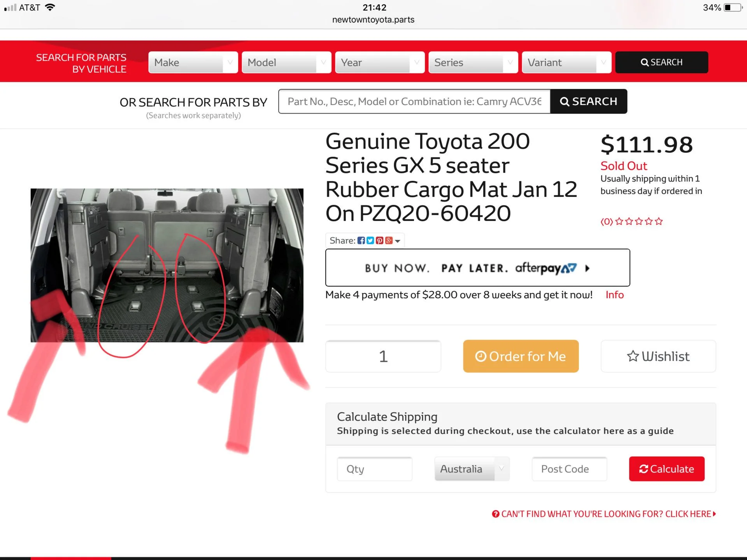Viewport: 747px width, 560px height.
Task: Share product on Pinterest icon
Action: pos(379,240)
